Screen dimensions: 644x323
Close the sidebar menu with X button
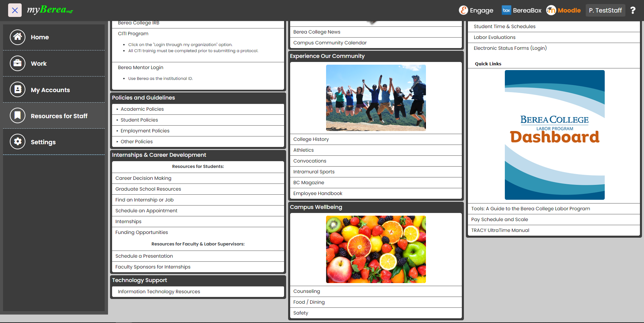[15, 10]
